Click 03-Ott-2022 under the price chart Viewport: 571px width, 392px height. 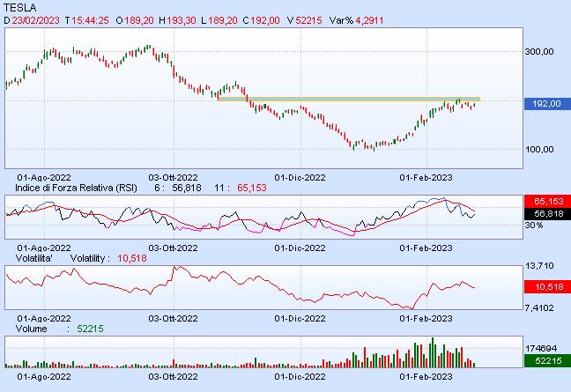[173, 178]
